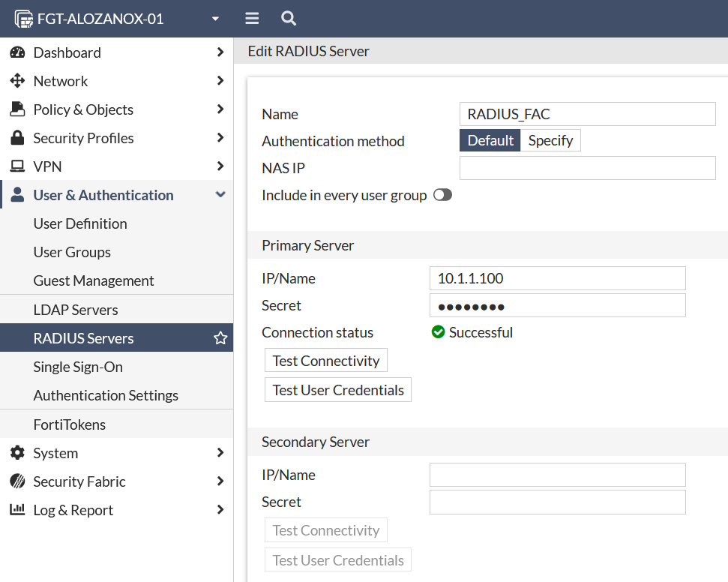Open search using the magnifier icon

[x=288, y=19]
